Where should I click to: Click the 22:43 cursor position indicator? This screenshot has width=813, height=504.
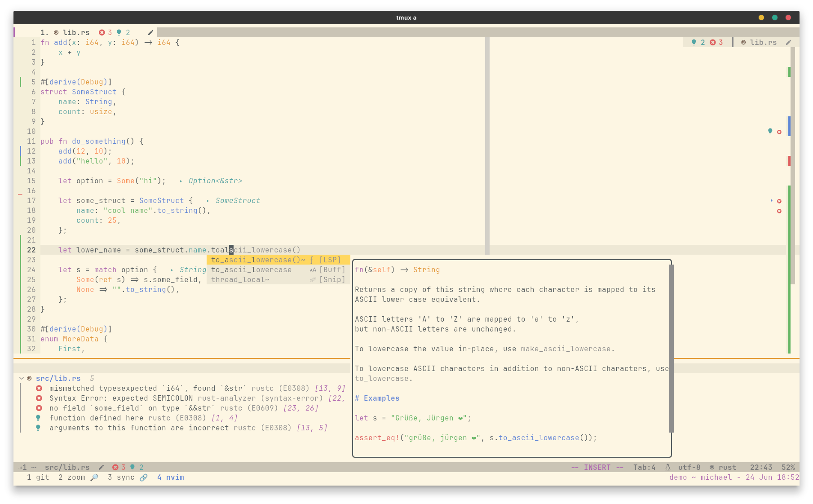pos(761,467)
